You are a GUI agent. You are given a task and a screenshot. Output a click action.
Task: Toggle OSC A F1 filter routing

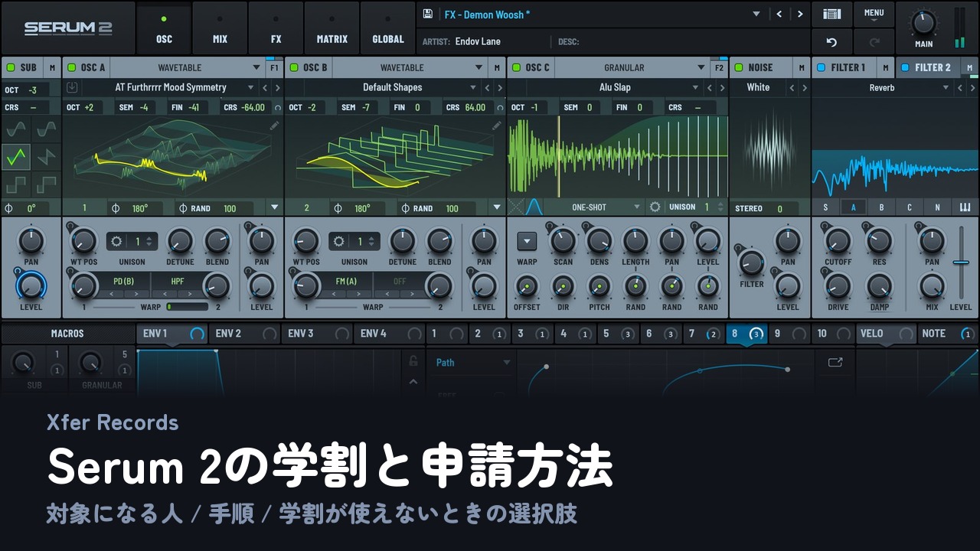pos(274,67)
